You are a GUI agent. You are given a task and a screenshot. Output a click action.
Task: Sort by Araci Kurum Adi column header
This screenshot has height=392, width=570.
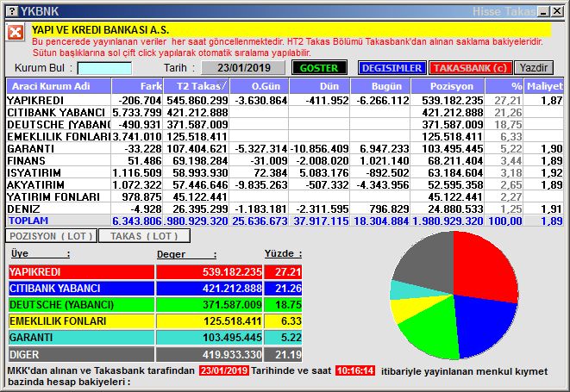(59, 86)
